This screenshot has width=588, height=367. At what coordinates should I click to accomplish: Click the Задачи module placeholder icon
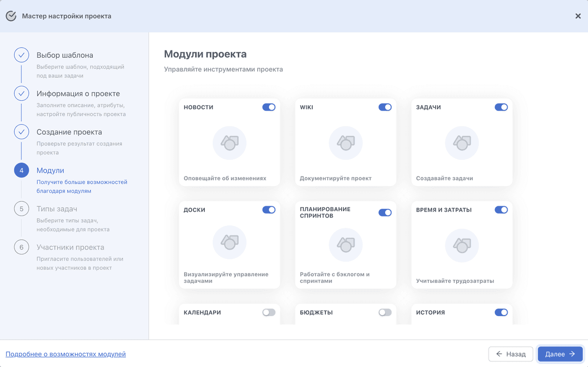[462, 143]
